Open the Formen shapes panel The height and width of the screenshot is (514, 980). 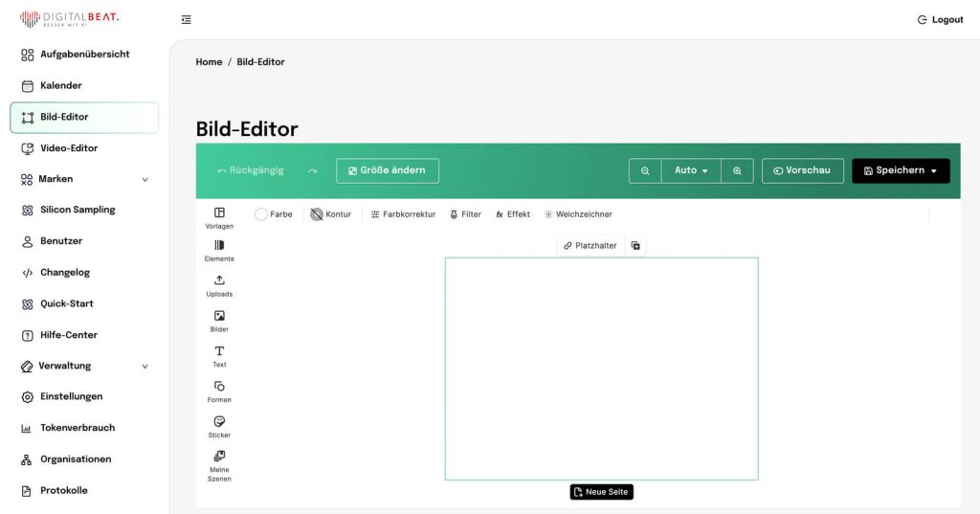[x=219, y=391]
